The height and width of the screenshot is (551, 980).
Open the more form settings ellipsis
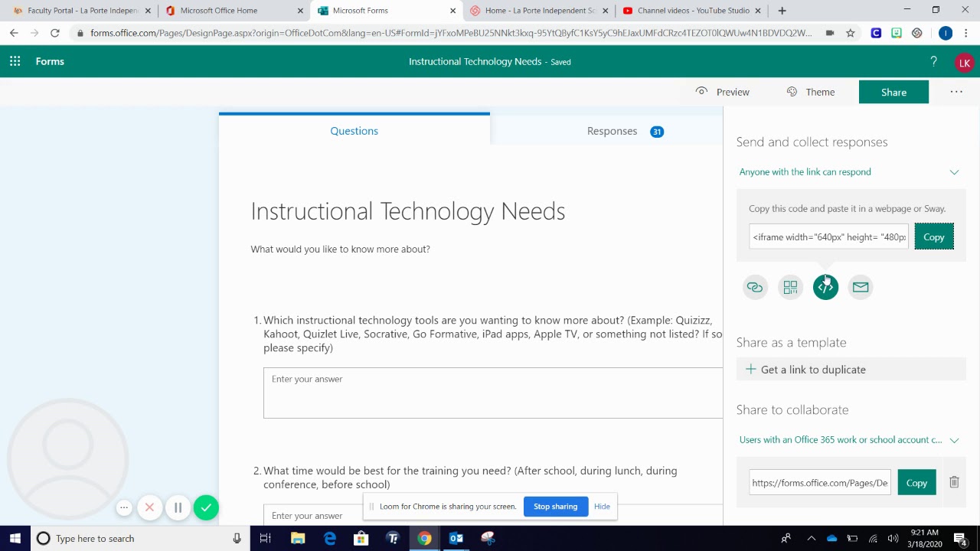956,92
